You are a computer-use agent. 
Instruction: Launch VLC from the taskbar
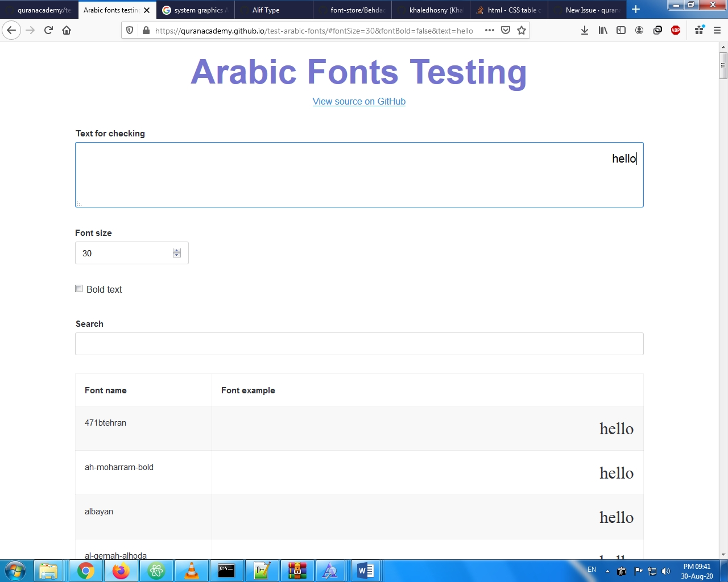click(192, 571)
